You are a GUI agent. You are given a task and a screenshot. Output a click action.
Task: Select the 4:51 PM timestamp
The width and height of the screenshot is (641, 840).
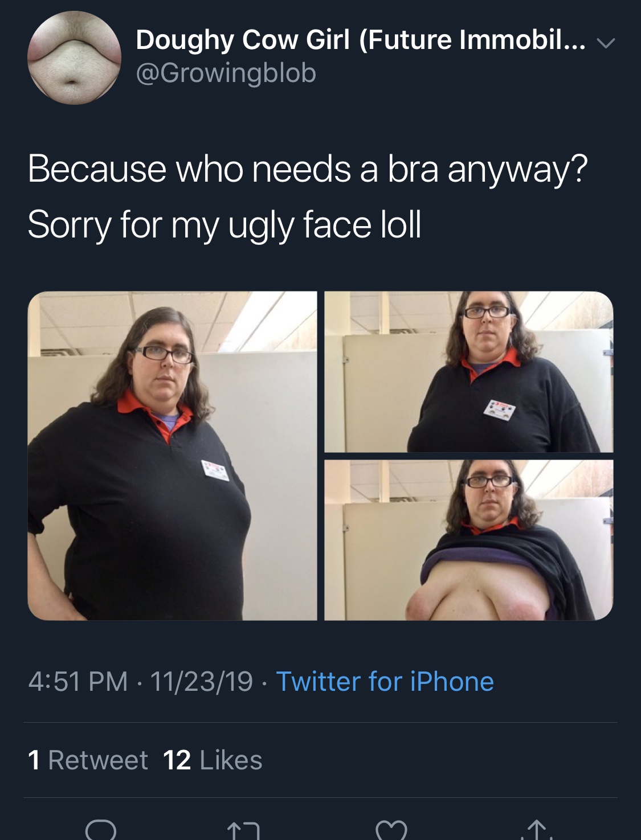[x=78, y=681]
